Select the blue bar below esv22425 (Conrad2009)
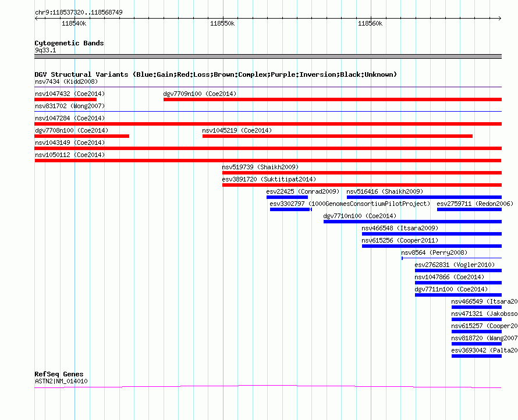This screenshot has height=420, width=518. 287,197
